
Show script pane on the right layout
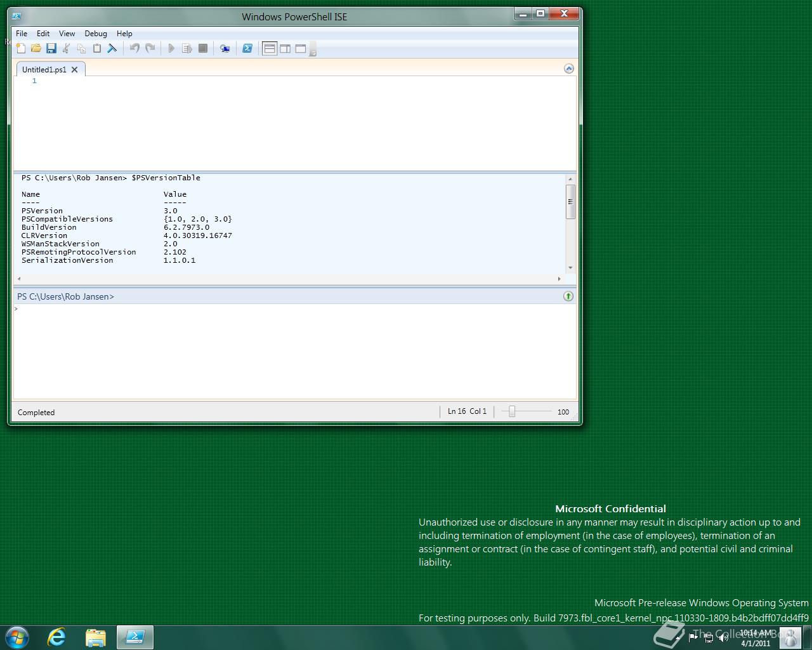[x=285, y=48]
